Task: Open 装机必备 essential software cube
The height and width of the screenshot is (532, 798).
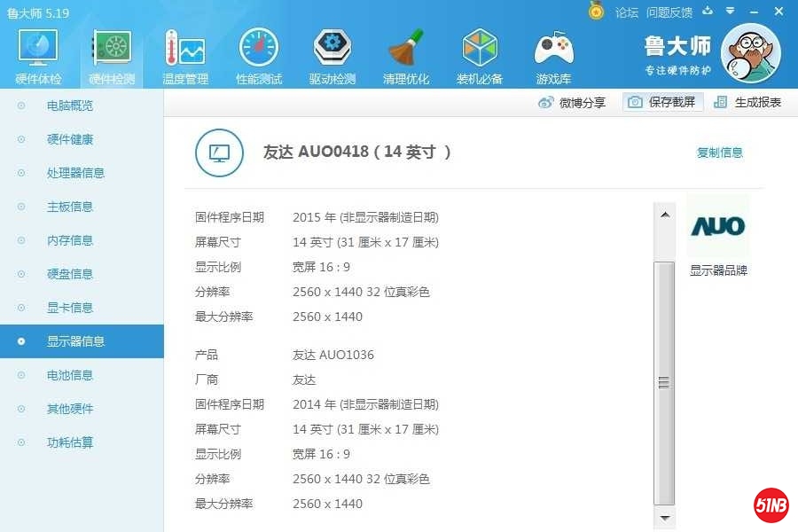Action: click(480, 56)
